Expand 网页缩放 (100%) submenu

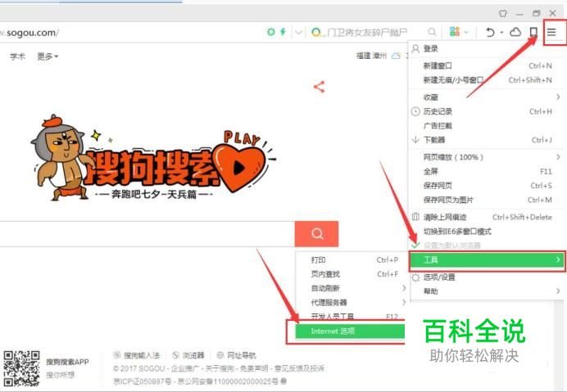(x=487, y=157)
